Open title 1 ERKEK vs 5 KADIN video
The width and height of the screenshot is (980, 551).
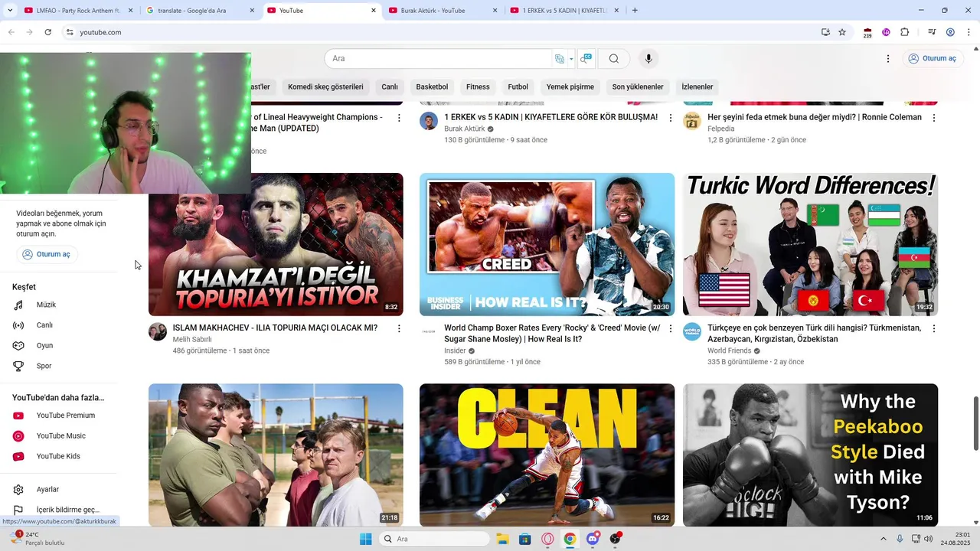[550, 117]
